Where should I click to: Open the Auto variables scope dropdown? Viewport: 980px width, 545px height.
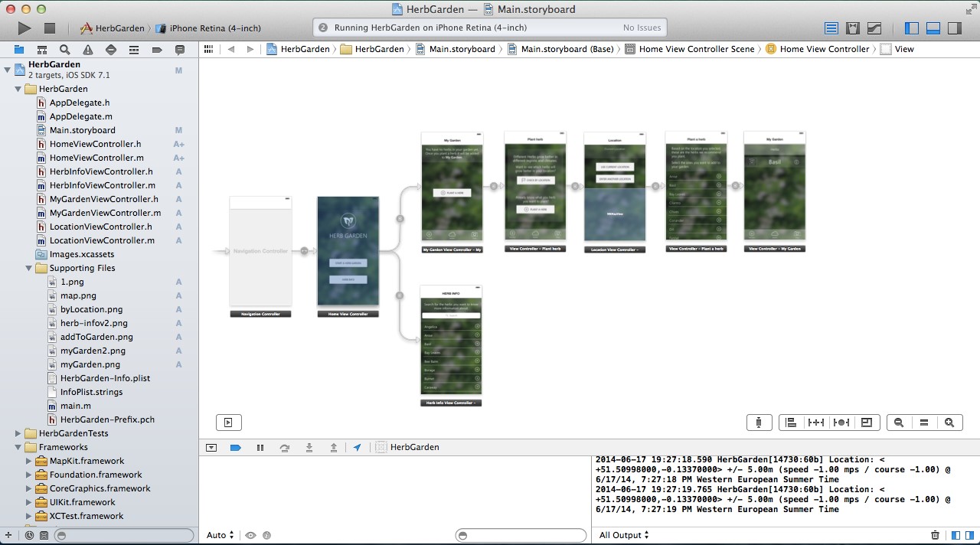pyautogui.click(x=220, y=535)
